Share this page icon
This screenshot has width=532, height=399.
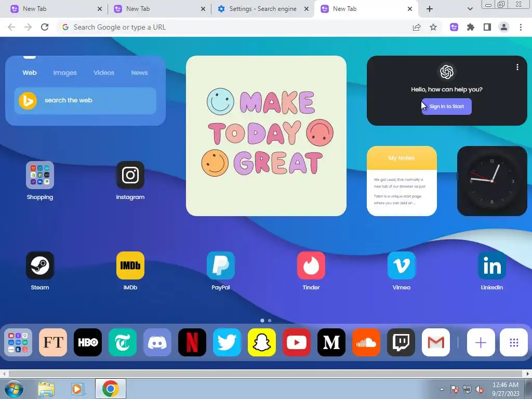(417, 27)
